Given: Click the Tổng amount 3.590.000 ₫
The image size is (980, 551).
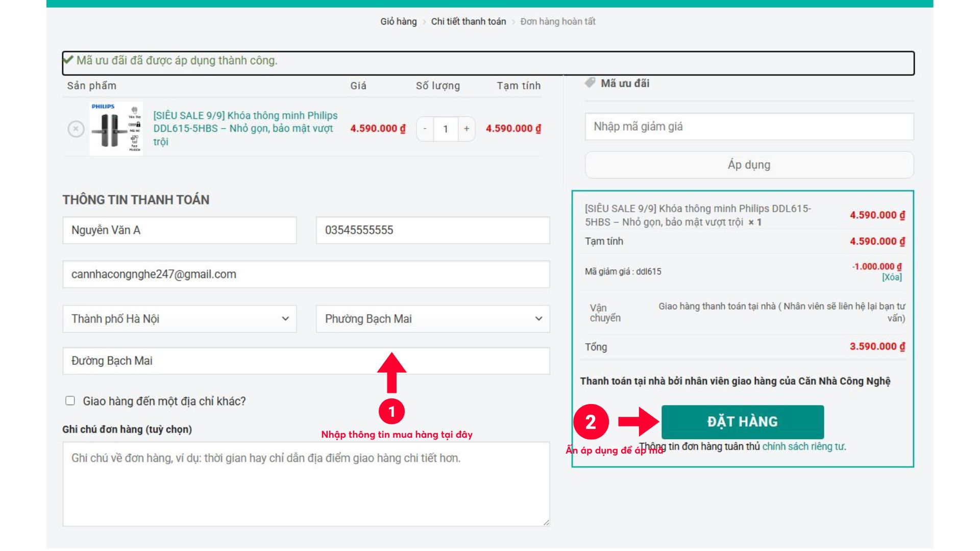Looking at the screenshot, I should (877, 346).
